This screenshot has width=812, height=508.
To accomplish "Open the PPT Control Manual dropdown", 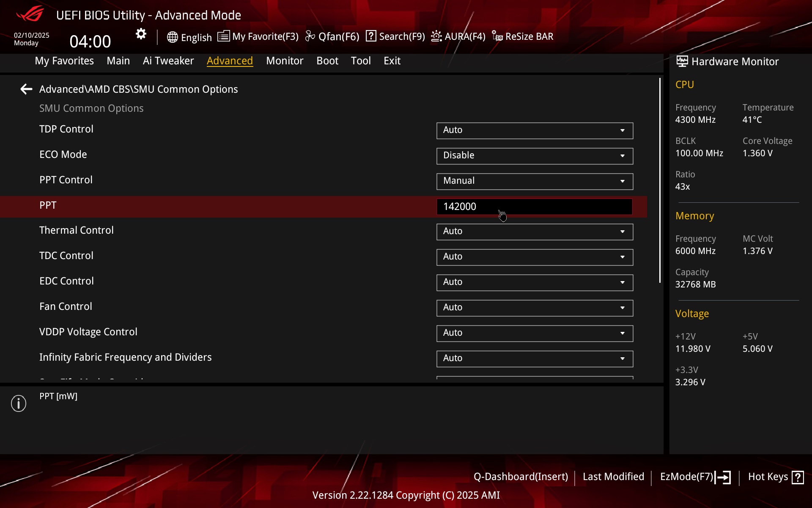I will 535,181.
